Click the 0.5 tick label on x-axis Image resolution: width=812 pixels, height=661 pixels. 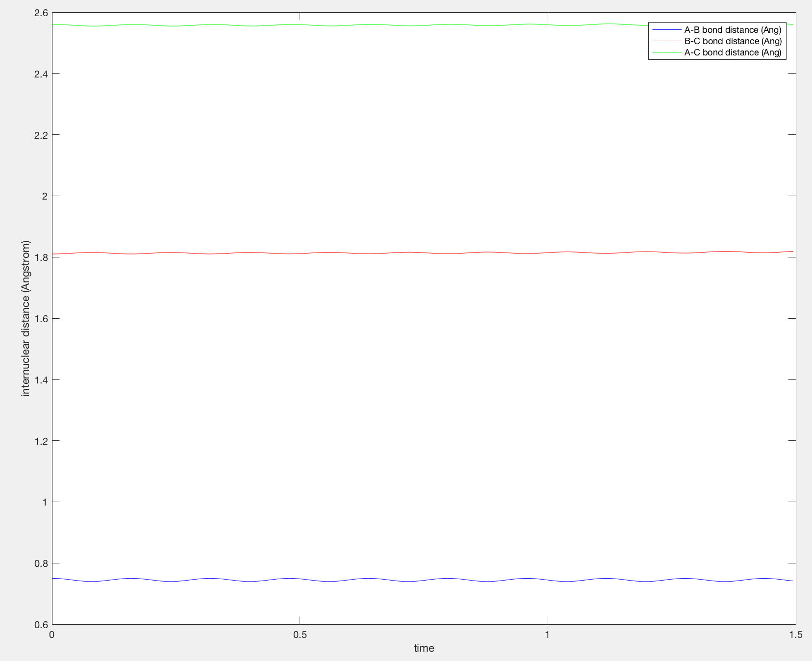point(300,634)
